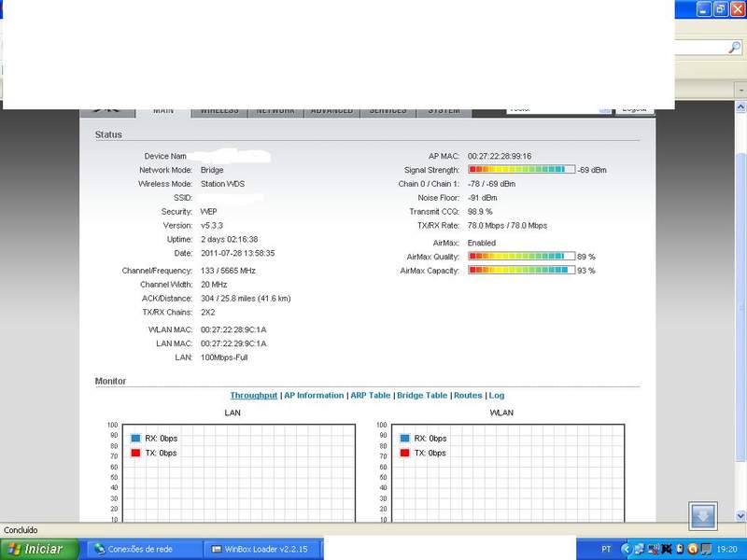This screenshot has height=560, width=747.
Task: Click the disconnected network tray icon with red mark
Action: tap(653, 549)
